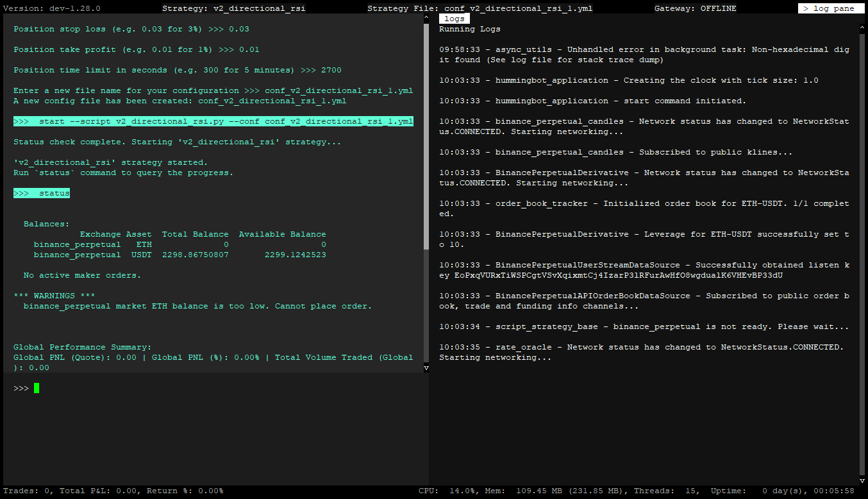Toggle the log pane button
The width and height of the screenshot is (868, 499).
(831, 8)
